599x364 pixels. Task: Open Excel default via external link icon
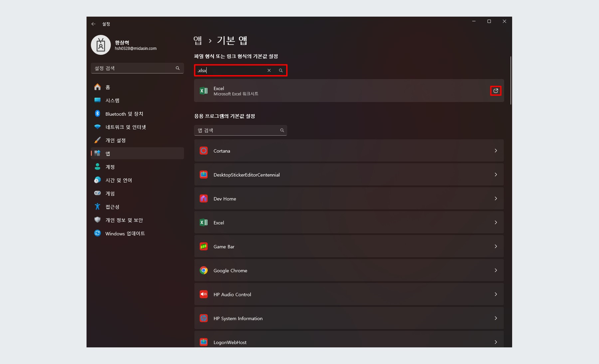coord(496,91)
